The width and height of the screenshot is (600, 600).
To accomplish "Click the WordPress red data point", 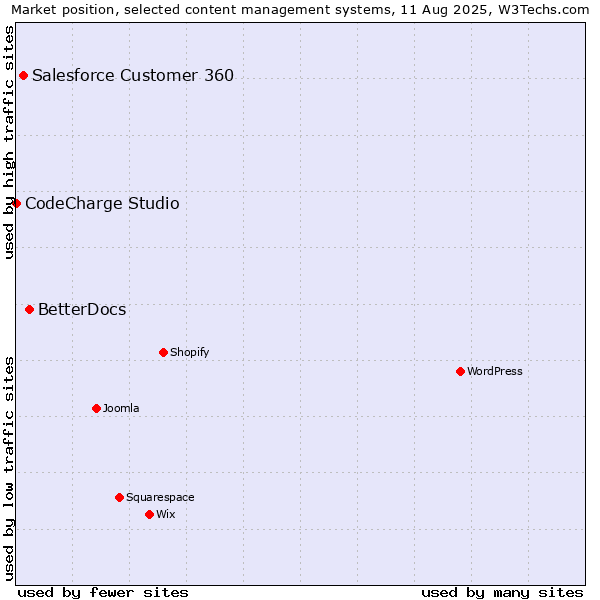I will 460,371.
